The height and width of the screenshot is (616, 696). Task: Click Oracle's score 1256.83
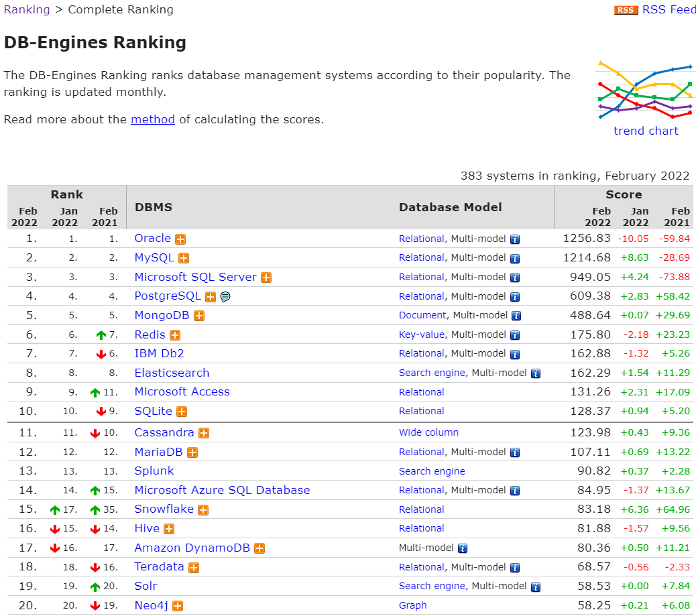click(x=587, y=239)
